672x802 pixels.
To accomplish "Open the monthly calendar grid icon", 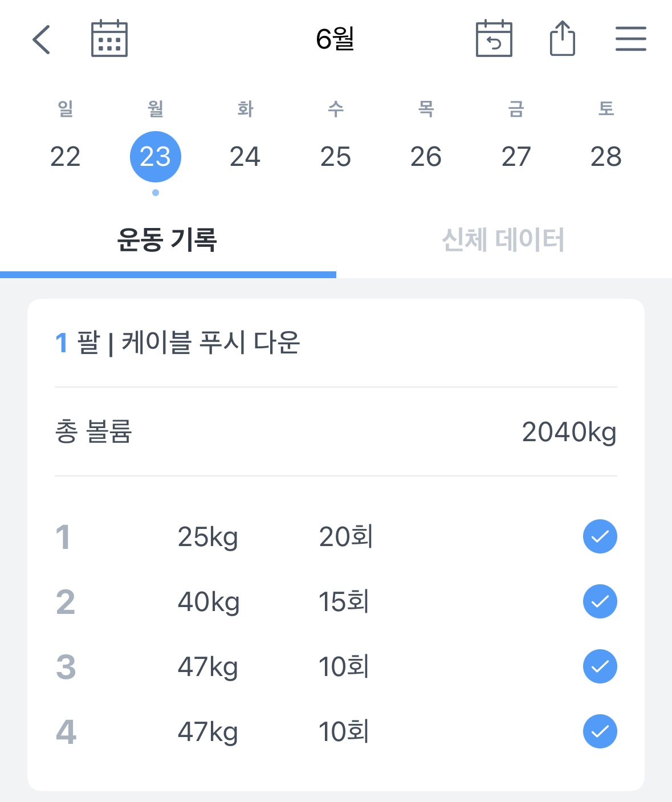I will click(109, 39).
